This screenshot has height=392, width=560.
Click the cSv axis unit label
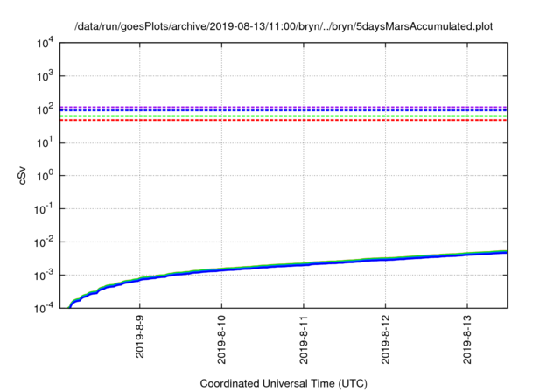coord(22,176)
